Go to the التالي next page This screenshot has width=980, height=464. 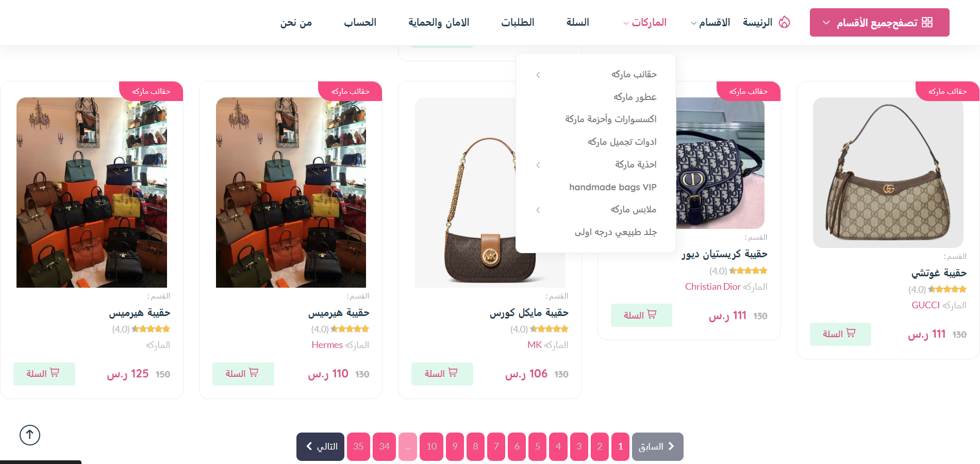click(320, 446)
